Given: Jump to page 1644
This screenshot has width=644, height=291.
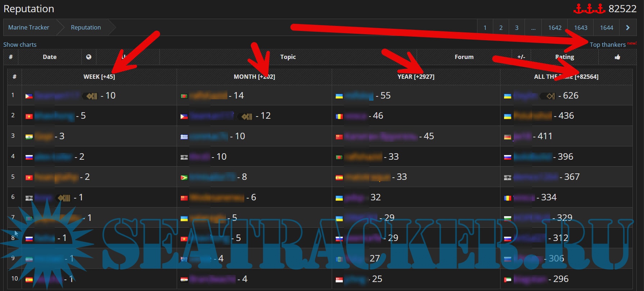Looking at the screenshot, I should point(606,28).
